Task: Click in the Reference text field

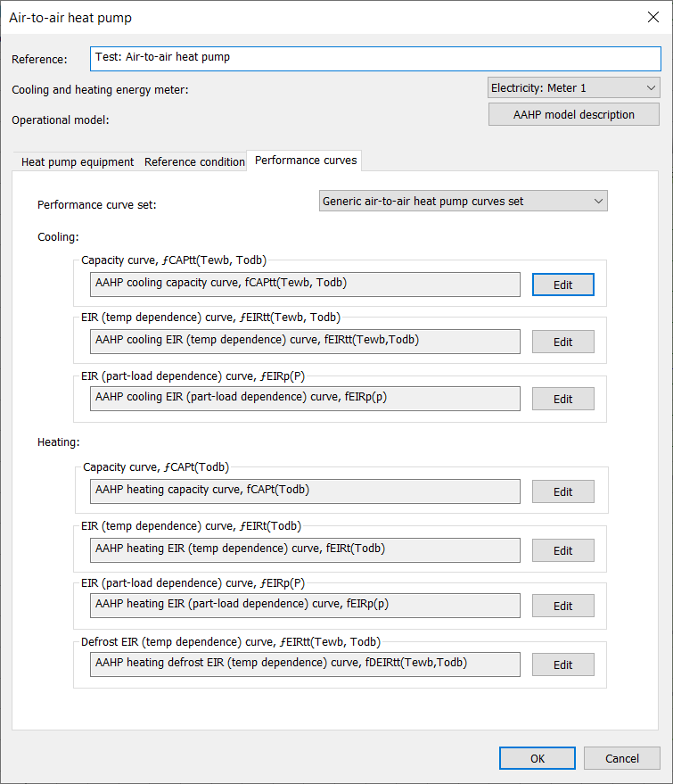Action: (x=375, y=59)
